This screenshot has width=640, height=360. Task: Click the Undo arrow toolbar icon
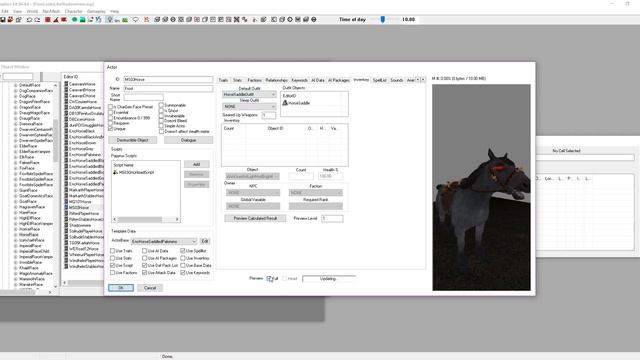[x=29, y=20]
